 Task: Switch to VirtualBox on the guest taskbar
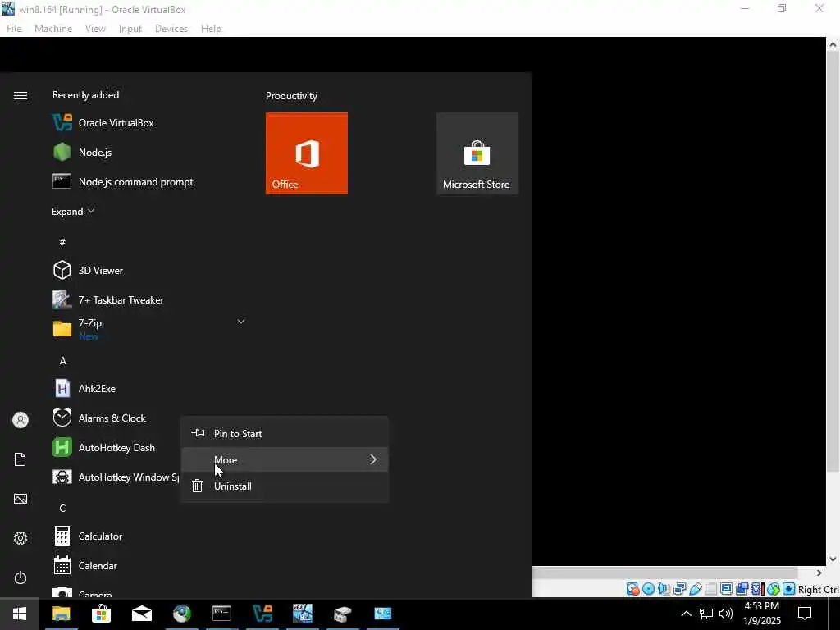click(x=262, y=614)
